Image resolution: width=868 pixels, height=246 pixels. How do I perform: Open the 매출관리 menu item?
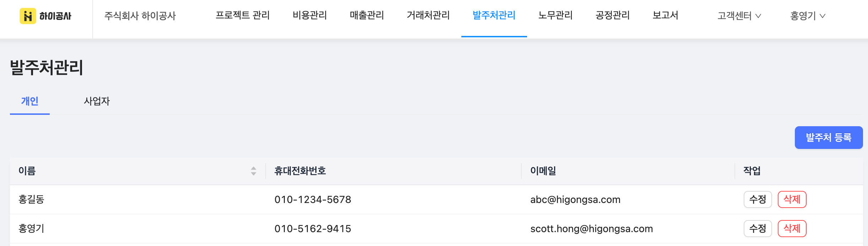[x=367, y=15]
